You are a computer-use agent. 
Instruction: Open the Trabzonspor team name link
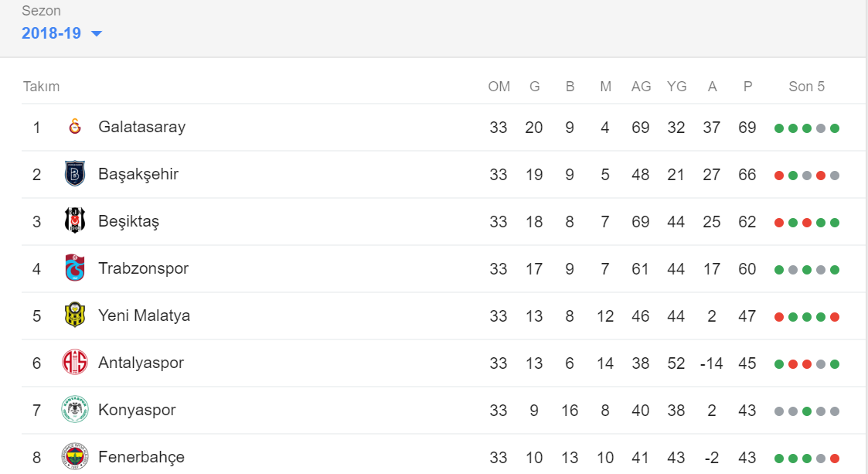click(143, 268)
